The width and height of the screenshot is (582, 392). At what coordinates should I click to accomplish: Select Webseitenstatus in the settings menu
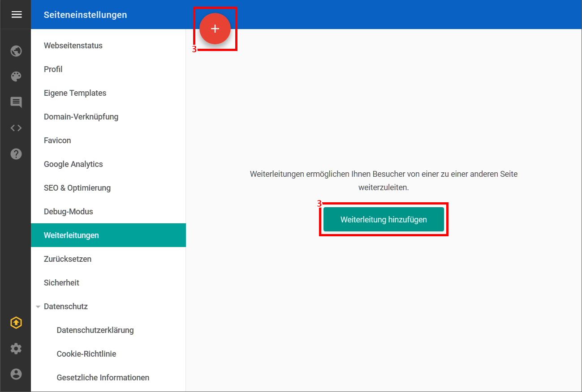click(73, 46)
